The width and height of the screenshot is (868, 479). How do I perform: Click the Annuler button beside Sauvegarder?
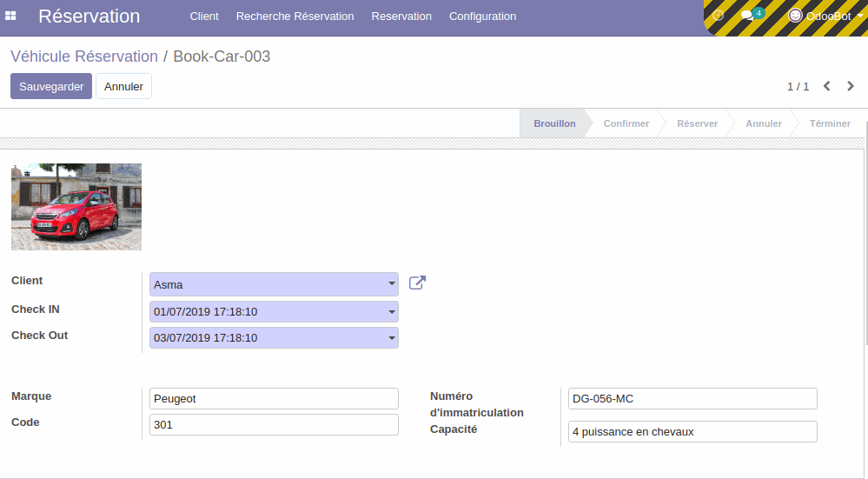click(x=123, y=86)
